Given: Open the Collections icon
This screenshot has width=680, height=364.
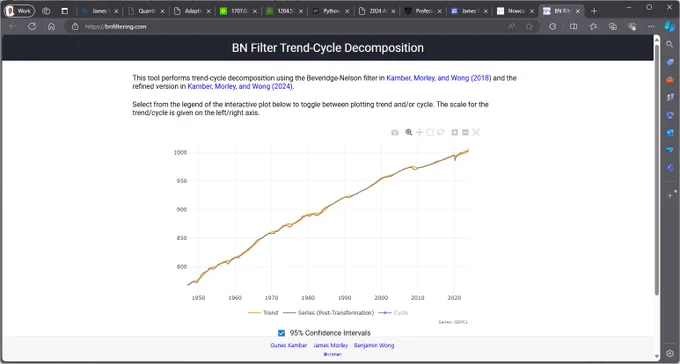Looking at the screenshot, I should click(x=612, y=26).
